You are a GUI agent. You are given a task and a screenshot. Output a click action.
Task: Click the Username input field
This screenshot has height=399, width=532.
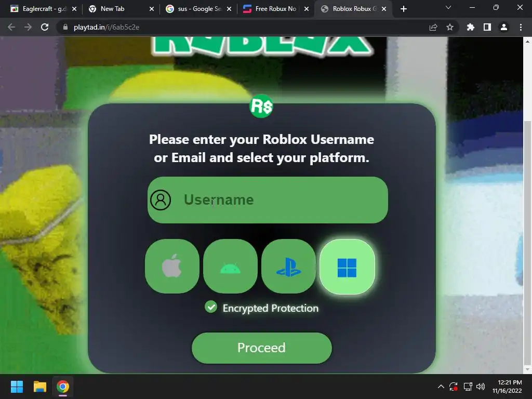click(268, 200)
